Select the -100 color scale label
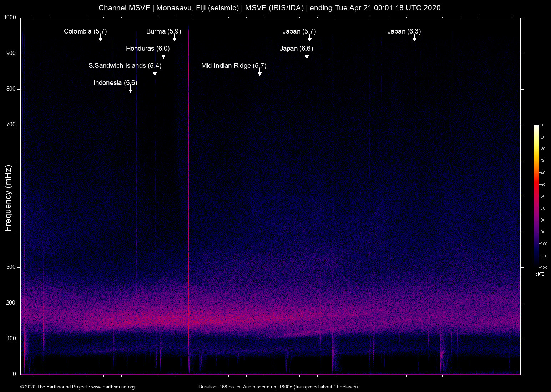551x392 pixels. [x=543, y=244]
